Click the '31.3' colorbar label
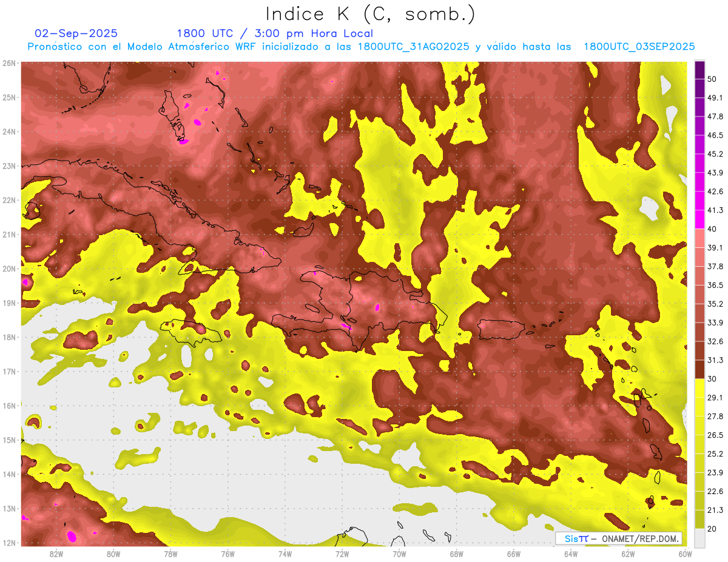The width and height of the screenshot is (728, 562). 715,360
